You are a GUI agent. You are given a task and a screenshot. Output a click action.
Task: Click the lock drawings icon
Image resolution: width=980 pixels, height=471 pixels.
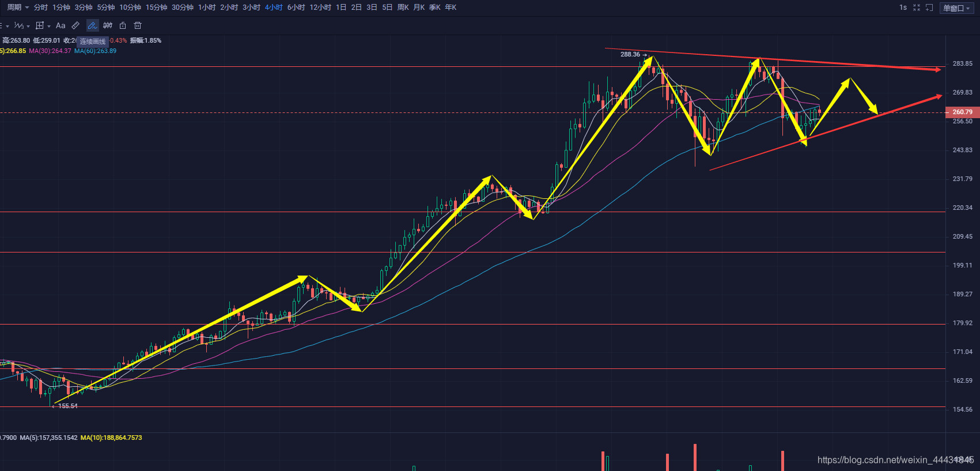tap(123, 25)
